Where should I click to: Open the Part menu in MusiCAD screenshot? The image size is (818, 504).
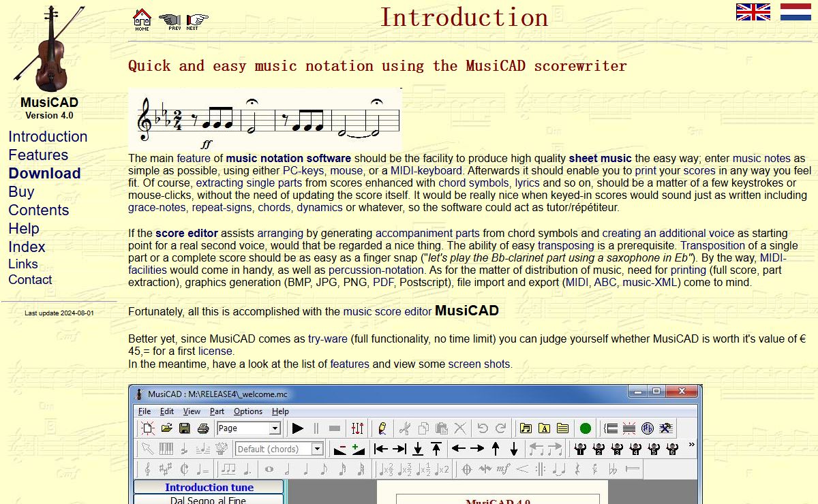click(x=217, y=411)
